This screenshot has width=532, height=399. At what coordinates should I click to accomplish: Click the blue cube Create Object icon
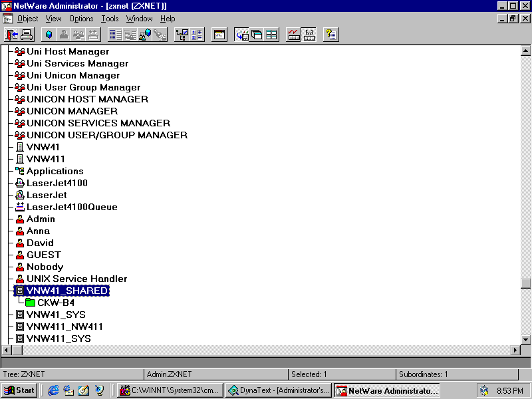tap(49, 35)
